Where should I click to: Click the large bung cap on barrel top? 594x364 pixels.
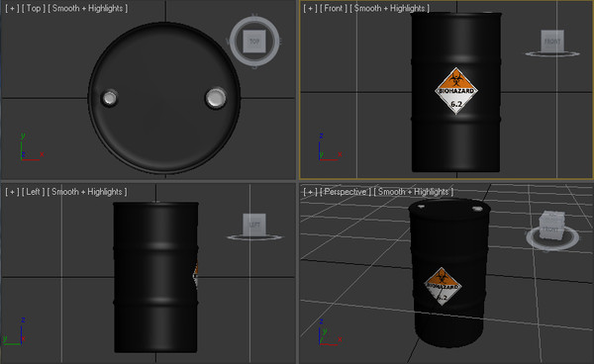[x=216, y=98]
